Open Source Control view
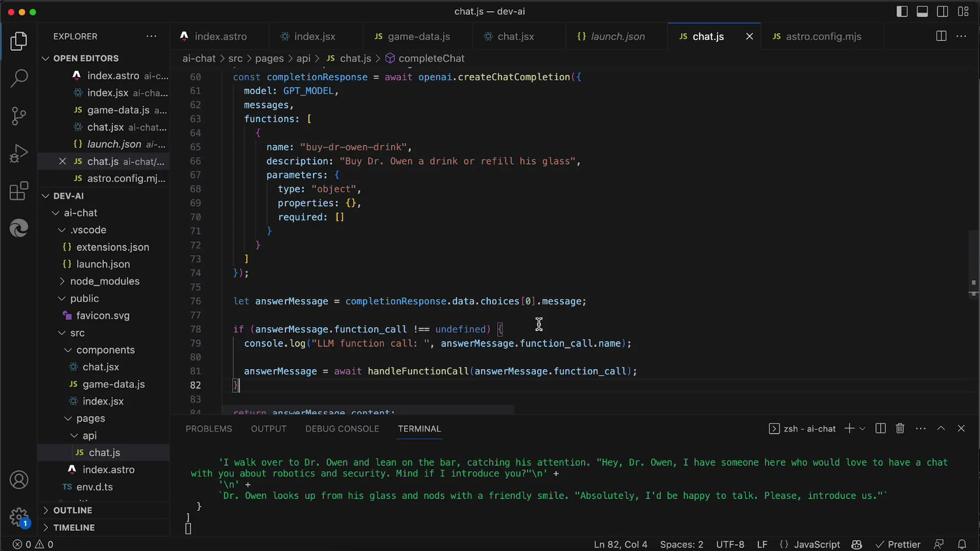The image size is (980, 551). pos(19,116)
